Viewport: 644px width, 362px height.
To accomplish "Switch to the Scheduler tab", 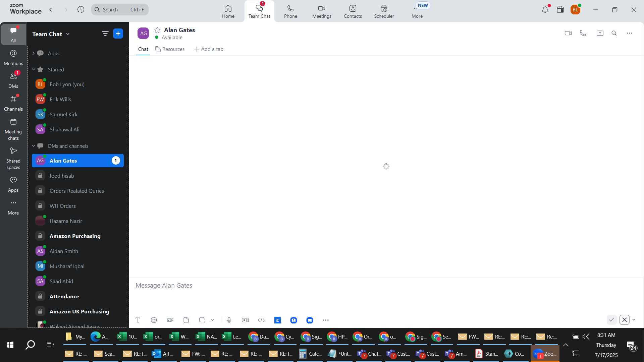I will pos(384,11).
